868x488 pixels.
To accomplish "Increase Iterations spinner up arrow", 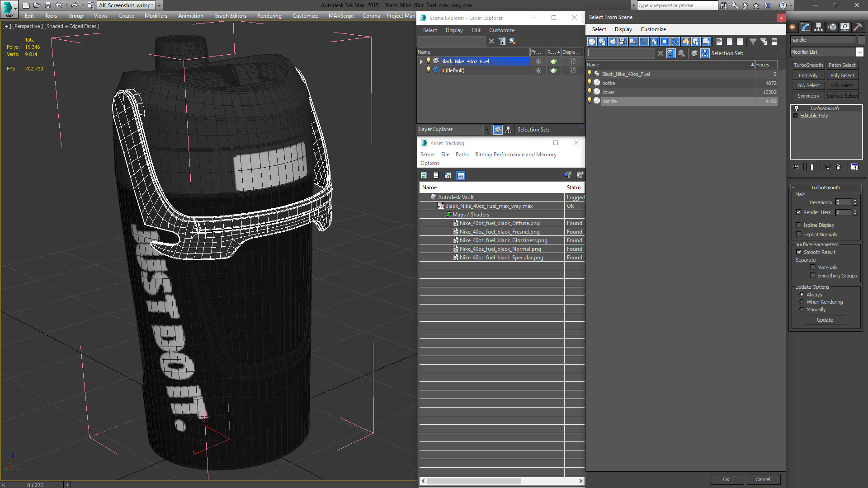I will [855, 201].
